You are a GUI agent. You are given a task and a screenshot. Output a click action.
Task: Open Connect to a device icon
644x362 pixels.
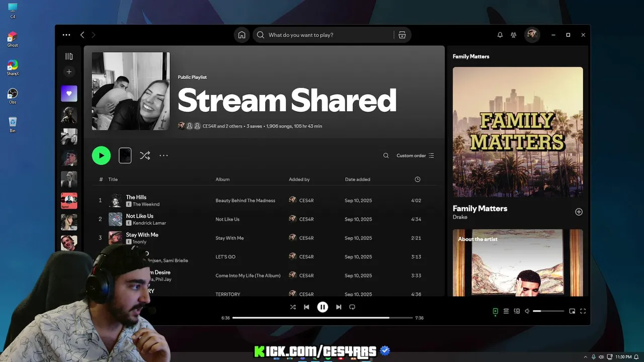point(517,311)
